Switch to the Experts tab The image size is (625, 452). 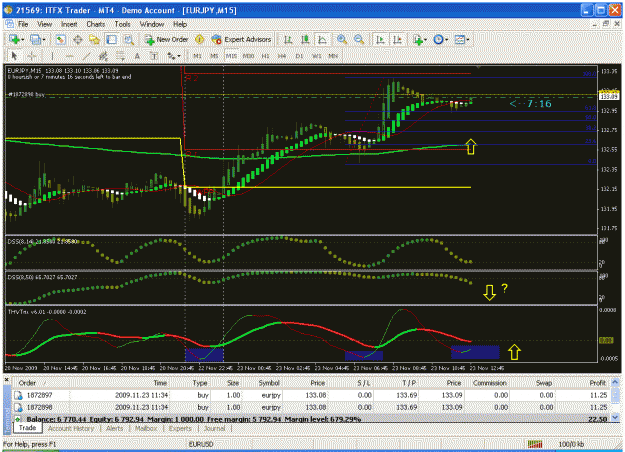[180, 428]
